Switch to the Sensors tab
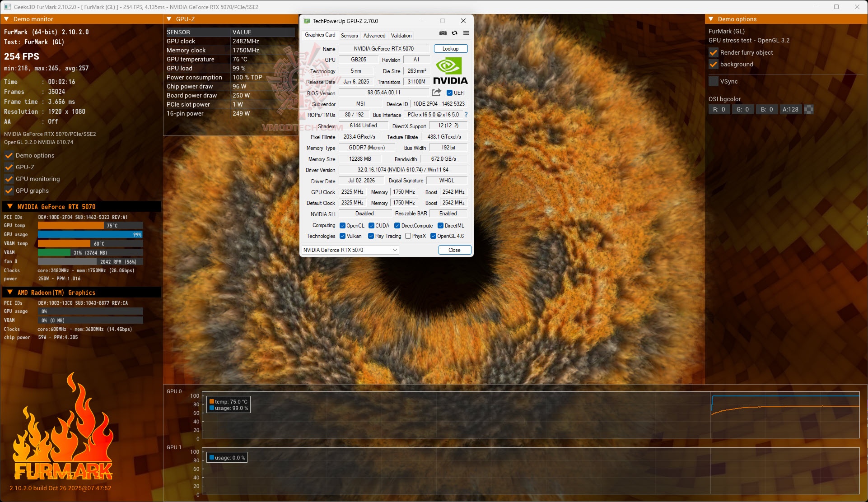This screenshot has height=502, width=868. tap(349, 35)
